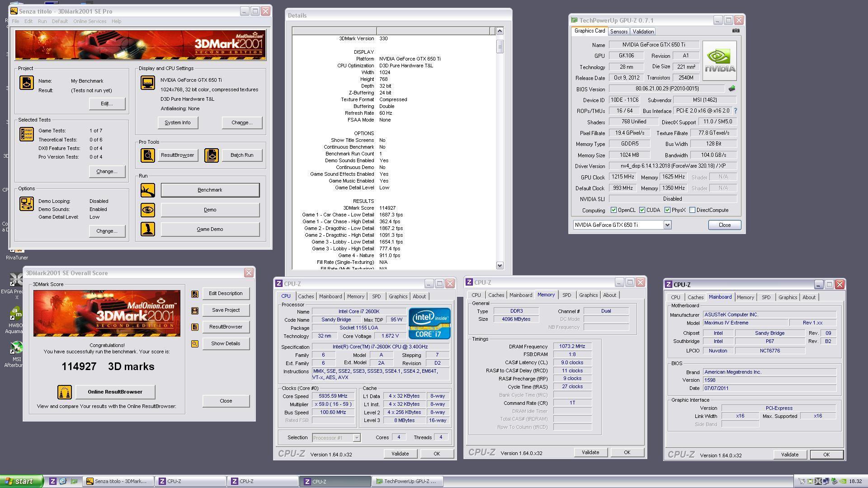
Task: Click the Windows start button
Action: click(x=22, y=481)
